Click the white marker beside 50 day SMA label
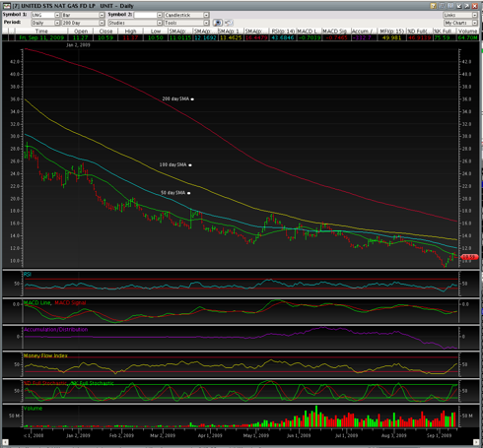Image resolution: width=483 pixels, height=448 pixels. tap(188, 193)
